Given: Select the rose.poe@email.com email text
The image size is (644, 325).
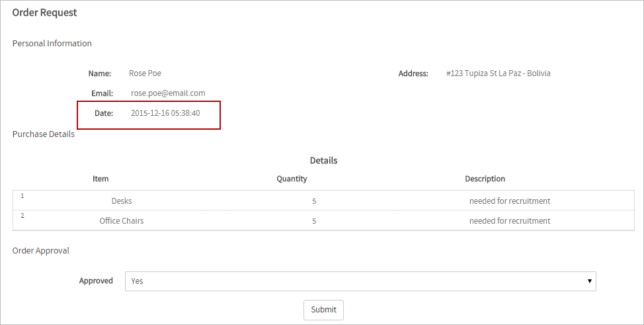Looking at the screenshot, I should pos(168,93).
